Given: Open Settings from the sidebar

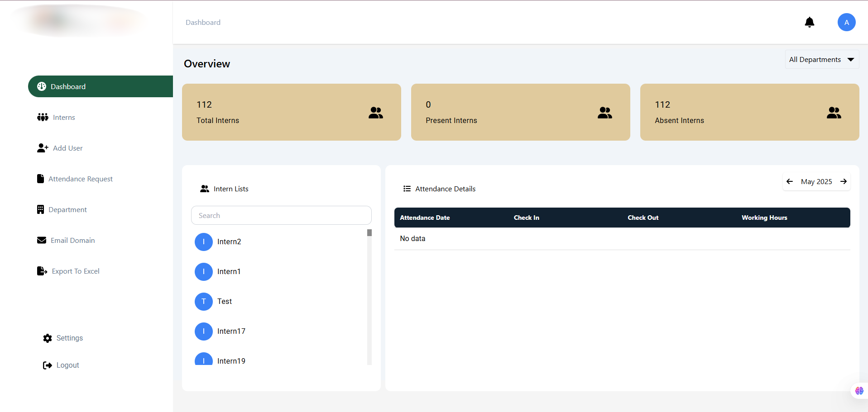Looking at the screenshot, I should tap(69, 338).
